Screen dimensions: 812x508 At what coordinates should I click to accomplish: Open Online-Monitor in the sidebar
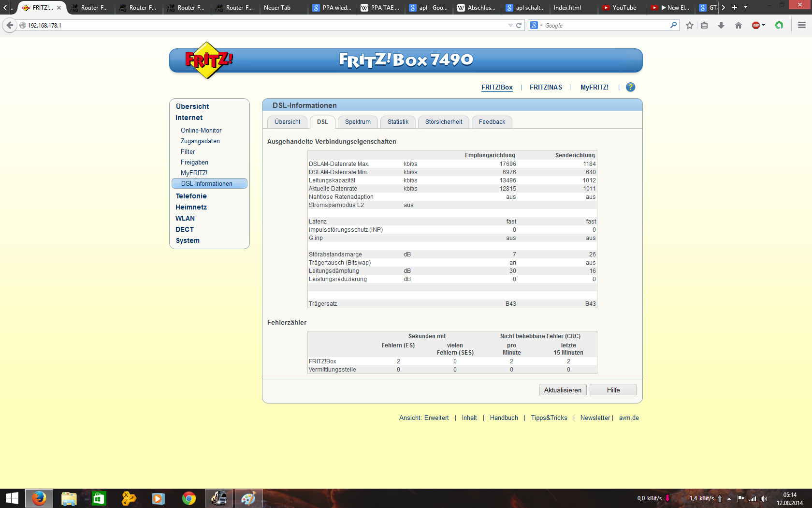[201, 130]
